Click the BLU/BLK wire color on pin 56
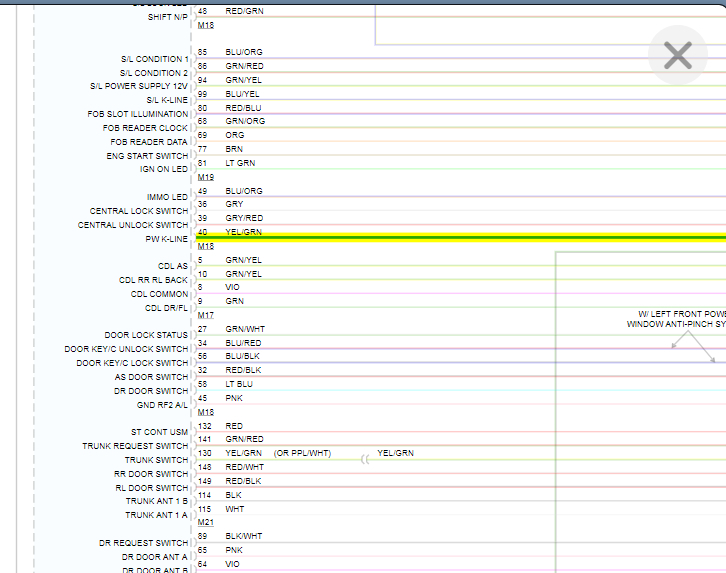Viewport: 726px width, 573px height. 243,356
